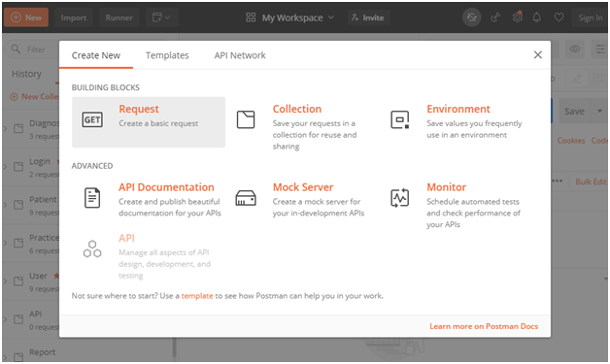Image resolution: width=610 pixels, height=364 pixels.
Task: Click the Collection title
Action: pyautogui.click(x=297, y=109)
